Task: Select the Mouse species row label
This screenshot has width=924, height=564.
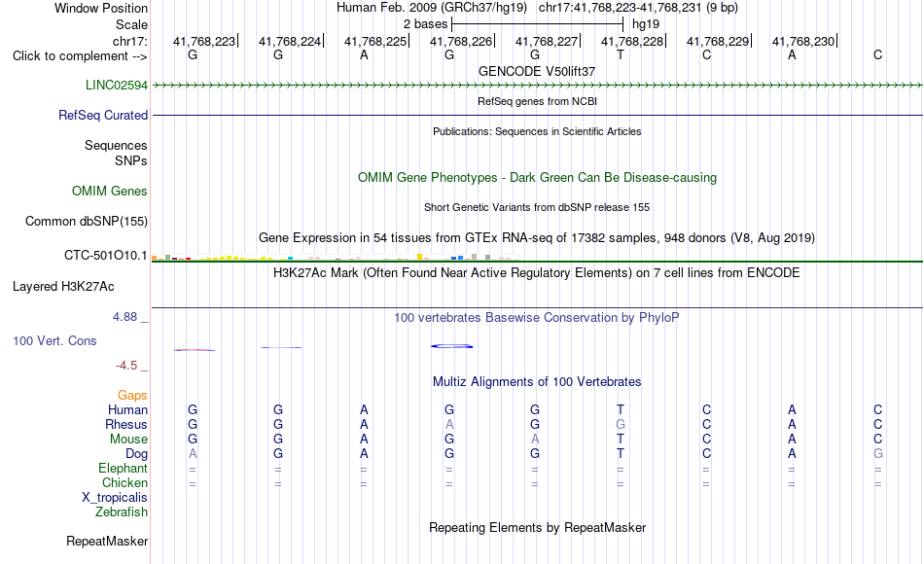Action: 129,440
